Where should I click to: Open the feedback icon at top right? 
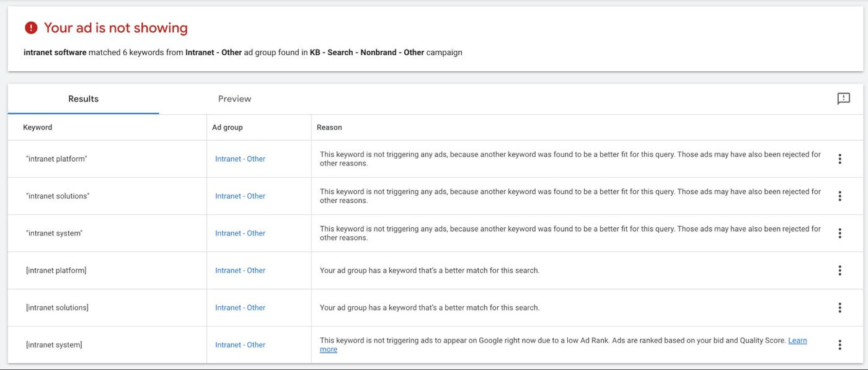(x=843, y=98)
